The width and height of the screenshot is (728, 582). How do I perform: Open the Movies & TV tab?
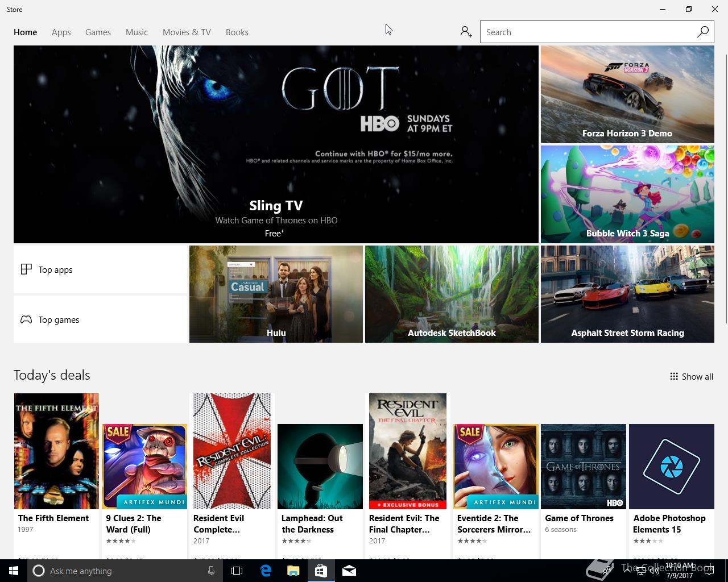pos(187,32)
